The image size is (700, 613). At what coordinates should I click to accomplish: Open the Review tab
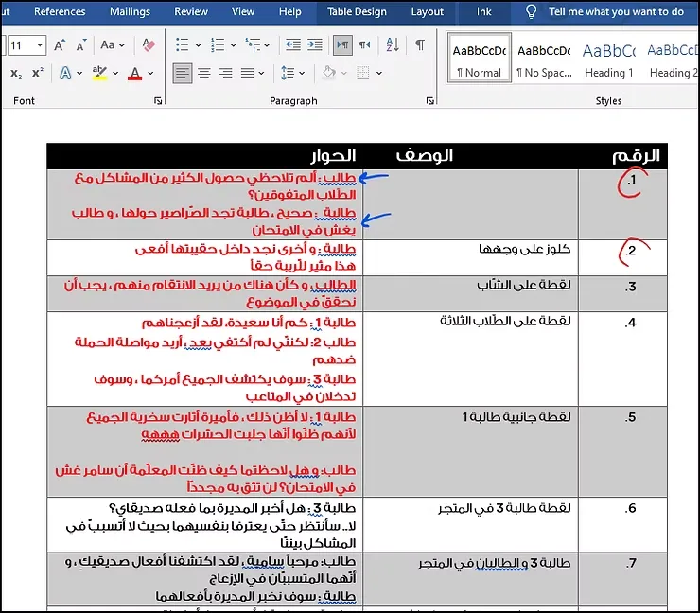pyautogui.click(x=191, y=11)
